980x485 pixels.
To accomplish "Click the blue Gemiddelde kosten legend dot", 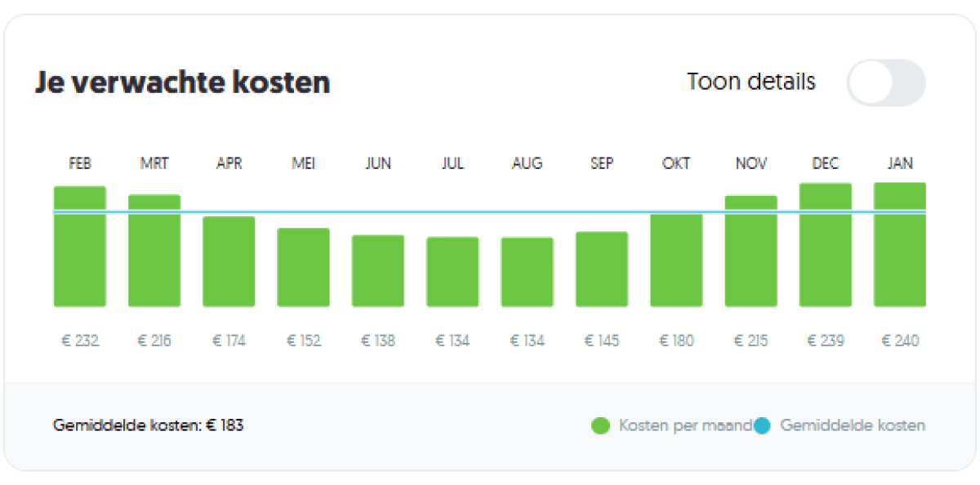I will click(x=762, y=425).
